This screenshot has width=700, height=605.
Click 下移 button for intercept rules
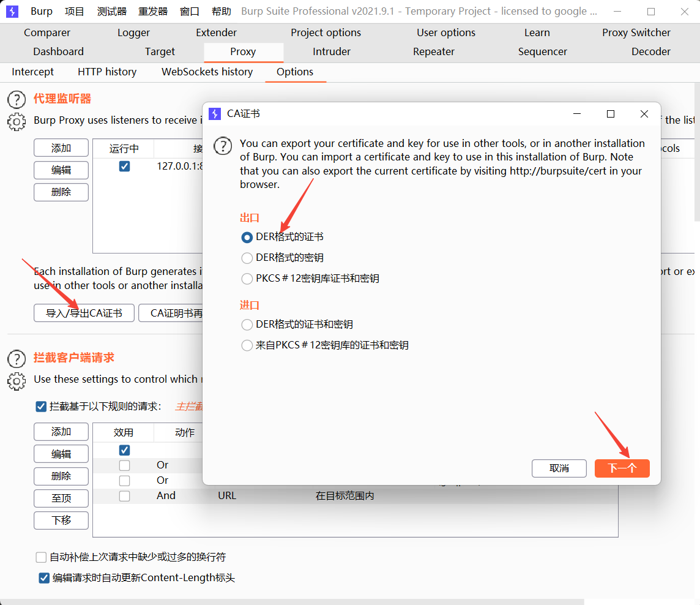pyautogui.click(x=61, y=520)
